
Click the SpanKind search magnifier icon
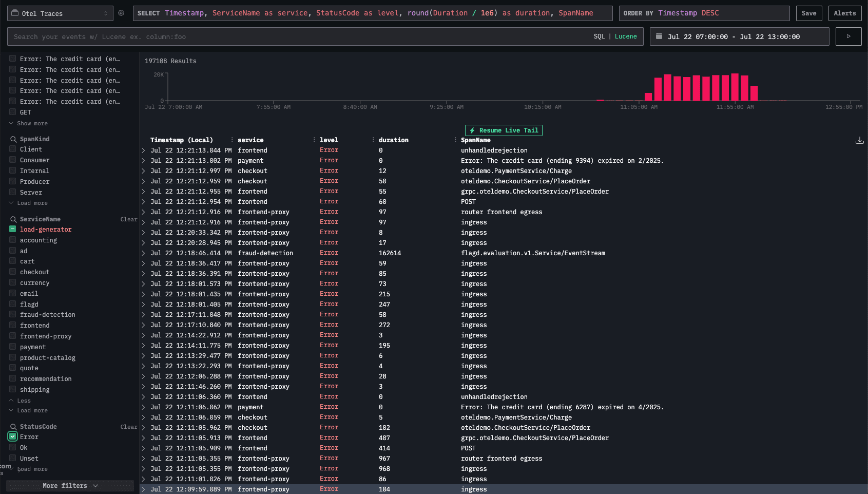point(13,139)
